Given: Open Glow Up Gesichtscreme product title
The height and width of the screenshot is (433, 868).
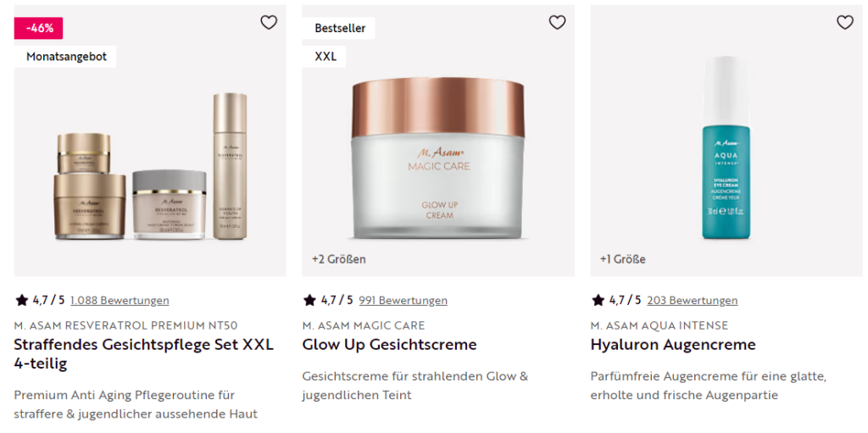Looking at the screenshot, I should tap(389, 344).
